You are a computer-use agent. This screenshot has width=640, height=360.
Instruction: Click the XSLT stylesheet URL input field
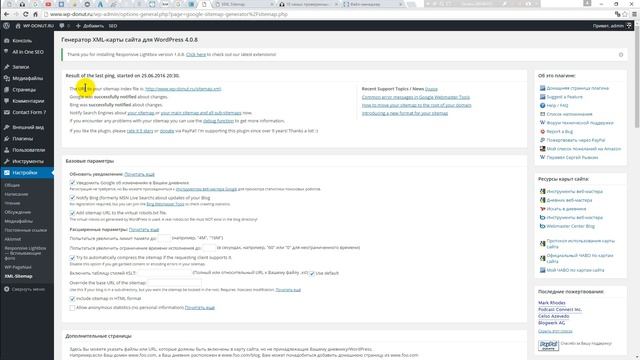[164, 273]
